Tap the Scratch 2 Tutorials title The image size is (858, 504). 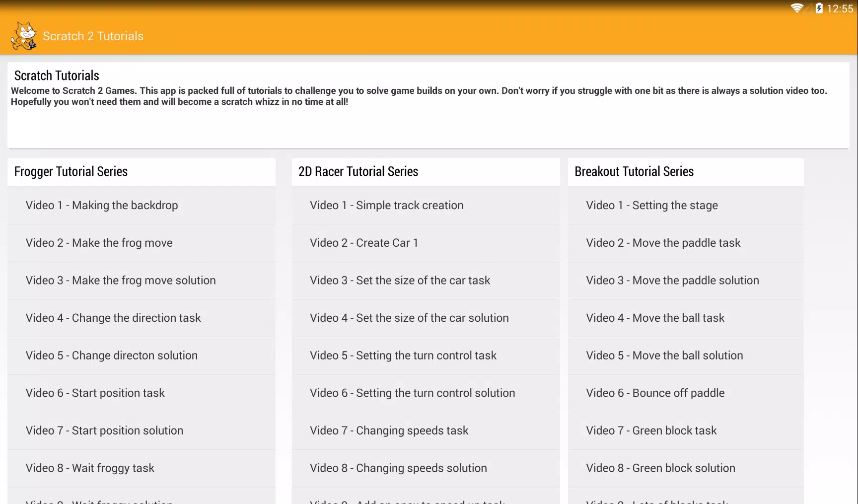click(x=93, y=36)
